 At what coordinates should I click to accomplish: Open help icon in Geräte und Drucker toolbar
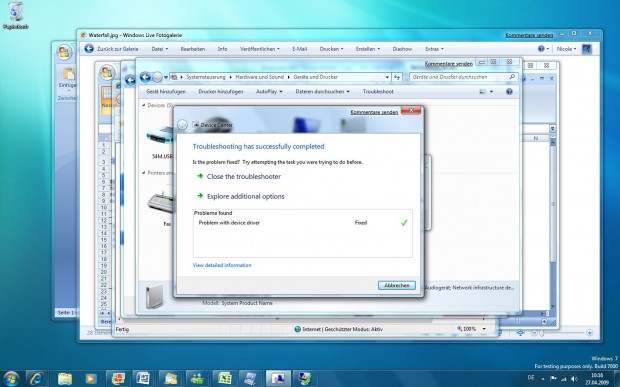509,92
